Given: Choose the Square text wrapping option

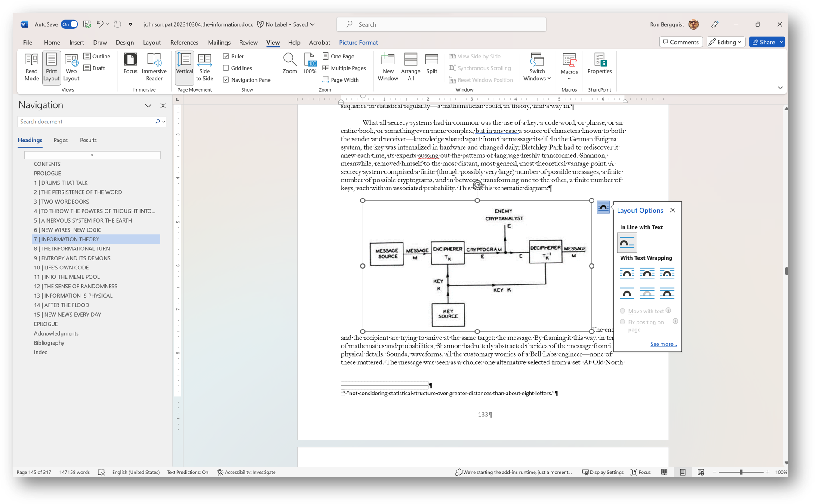Looking at the screenshot, I should click(x=627, y=273).
